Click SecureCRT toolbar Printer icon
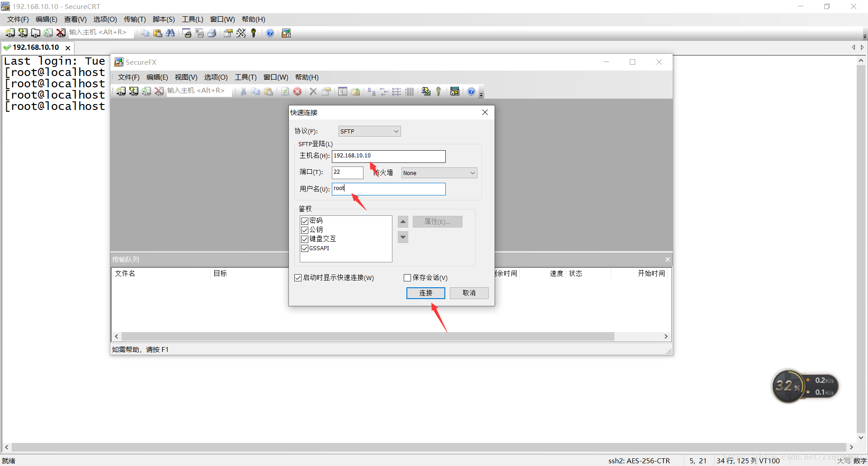Screen dimensions: 868x466 tap(212, 33)
